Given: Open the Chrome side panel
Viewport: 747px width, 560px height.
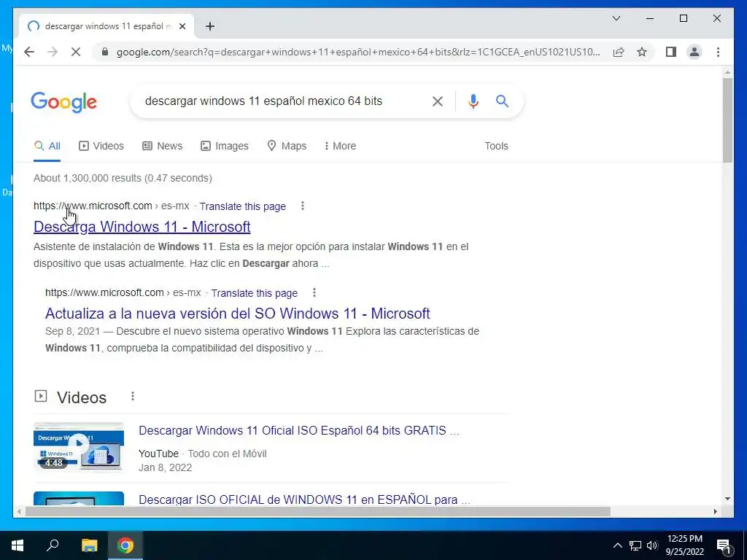Looking at the screenshot, I should 671,52.
